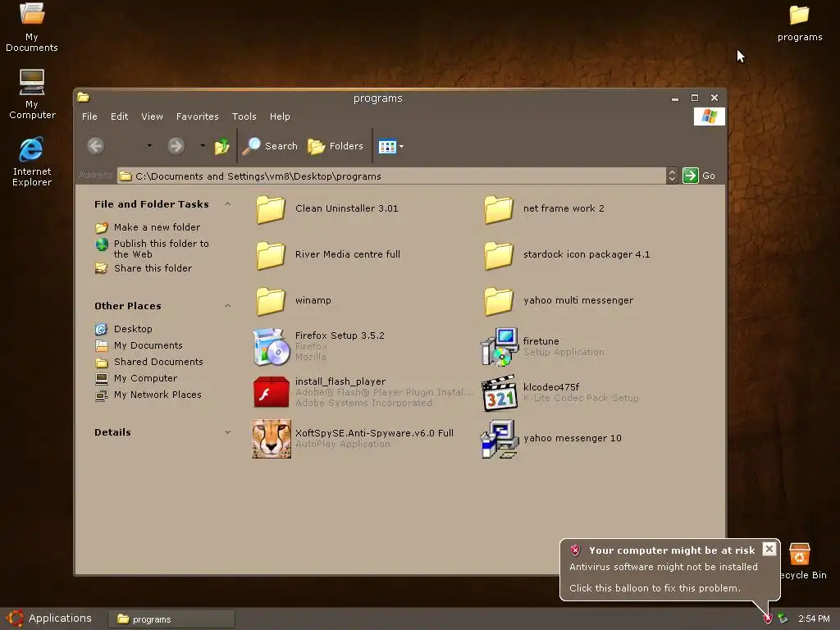Toggle the Folders pane
The width and height of the screenshot is (840, 630).
(x=336, y=146)
